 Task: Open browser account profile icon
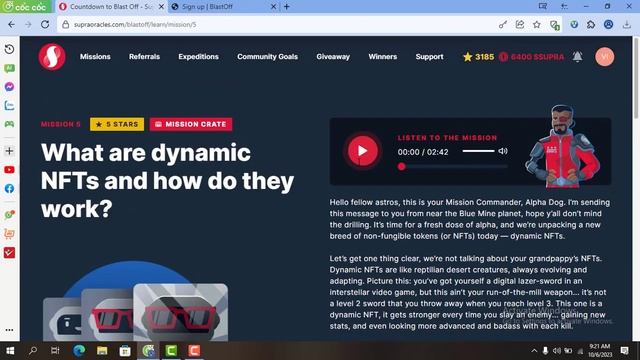[608, 24]
